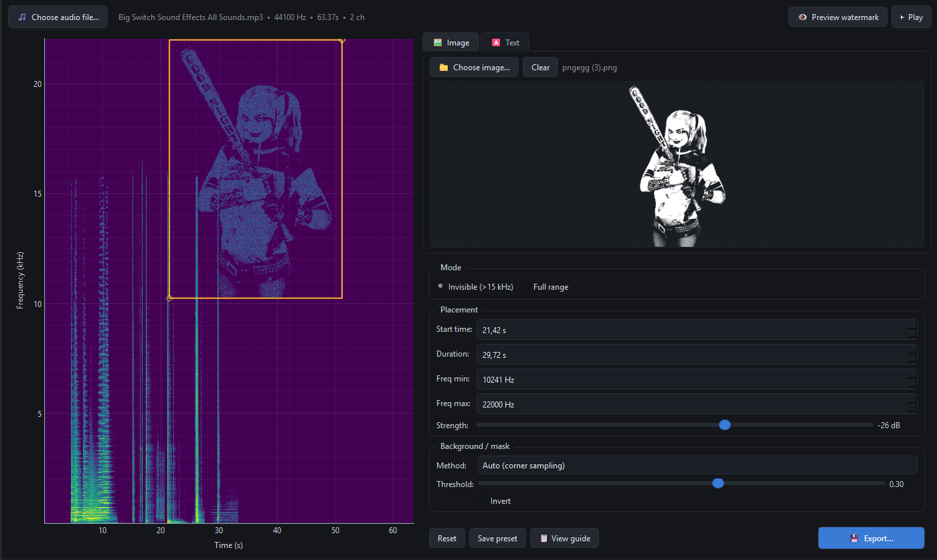Image resolution: width=937 pixels, height=560 pixels.
Task: Click the document icon on View guide
Action: point(543,539)
